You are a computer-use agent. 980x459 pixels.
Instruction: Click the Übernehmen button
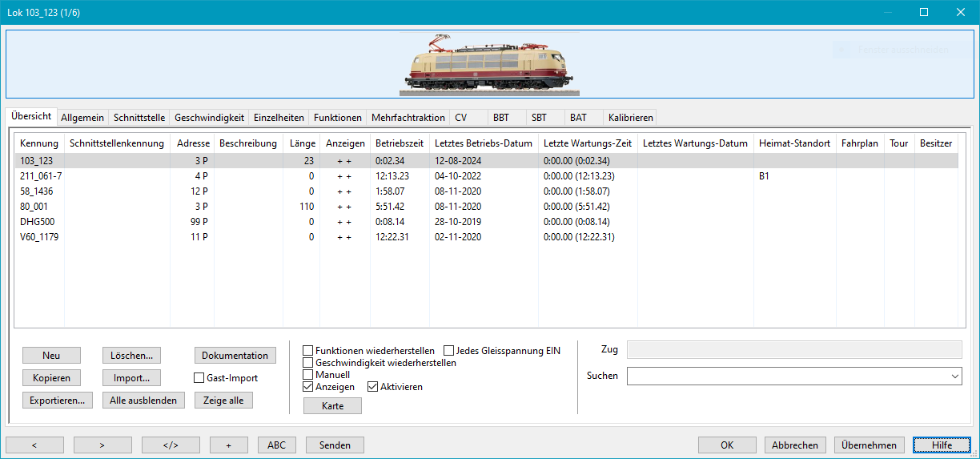(x=870, y=445)
